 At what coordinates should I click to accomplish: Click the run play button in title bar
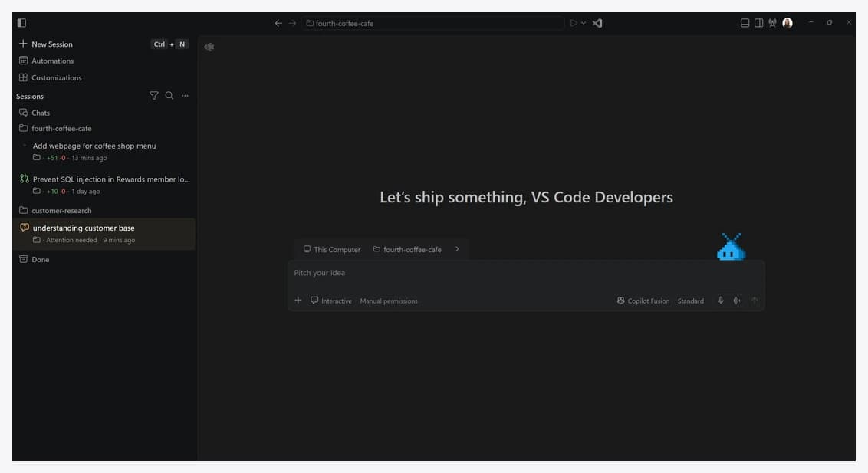tap(574, 23)
